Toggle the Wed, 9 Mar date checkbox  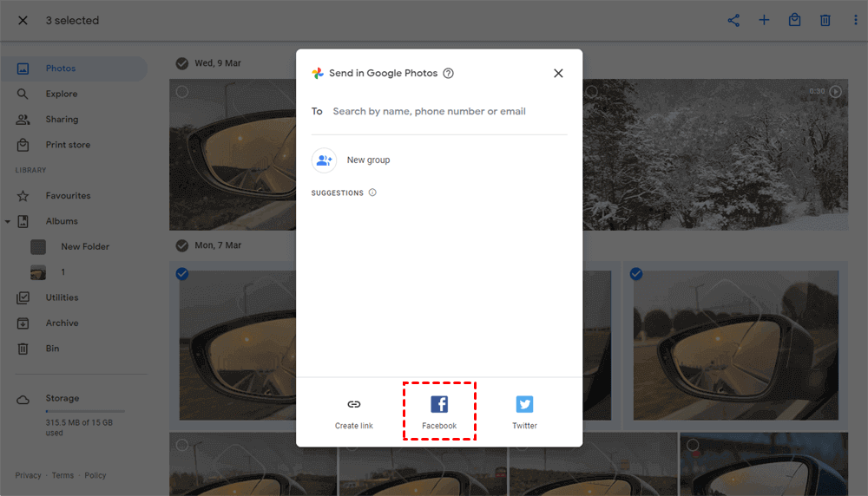(x=182, y=63)
